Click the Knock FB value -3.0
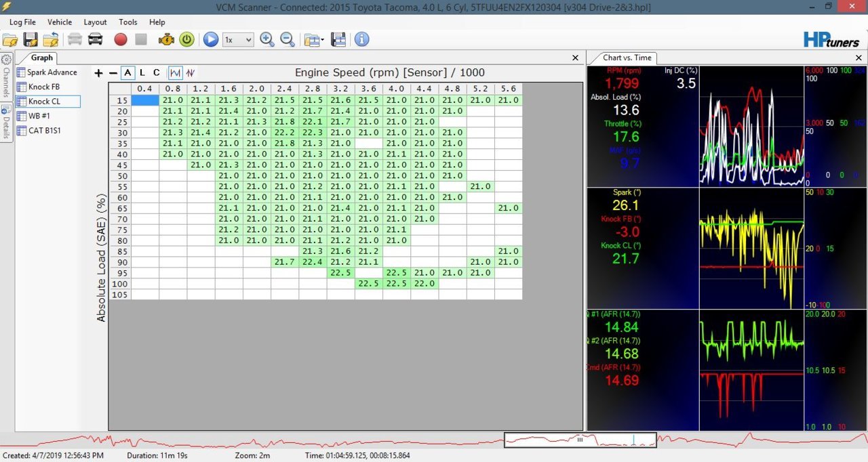Screen dimensions: 868x462 click(x=627, y=232)
